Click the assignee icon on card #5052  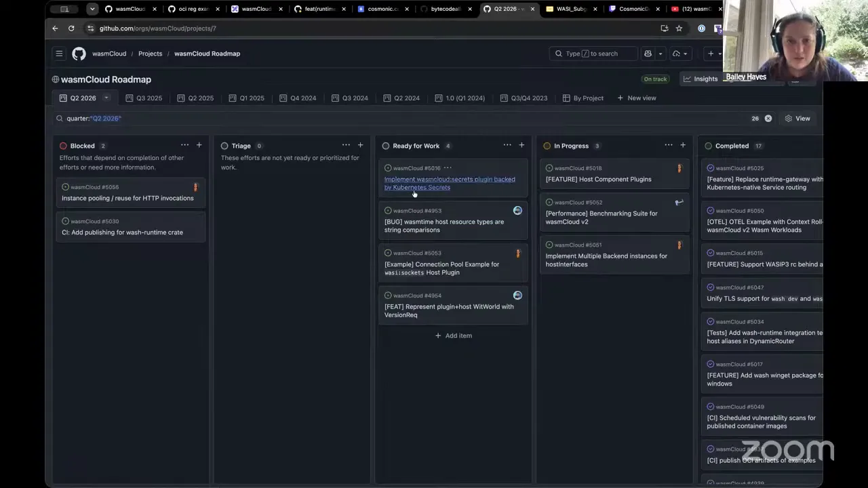point(679,202)
